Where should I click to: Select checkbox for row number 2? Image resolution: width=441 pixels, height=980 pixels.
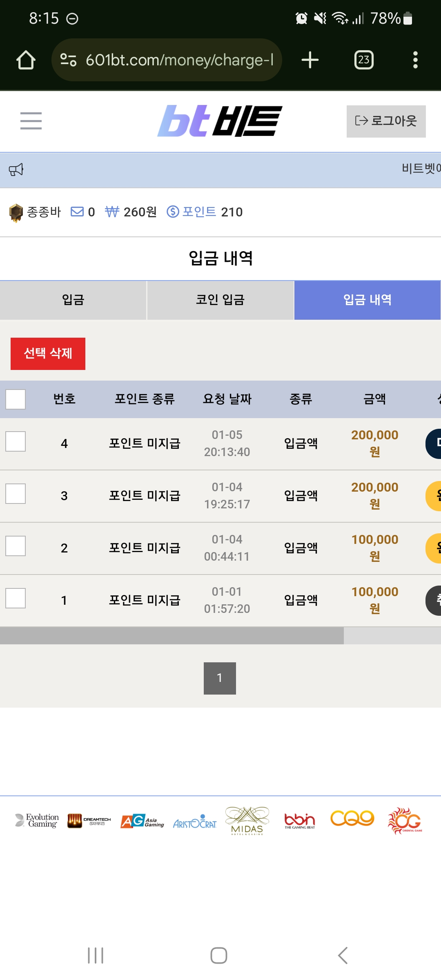tap(16, 546)
